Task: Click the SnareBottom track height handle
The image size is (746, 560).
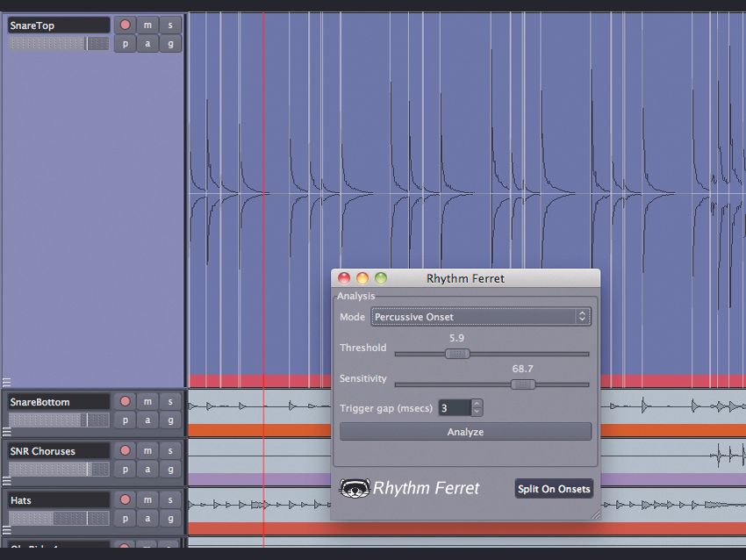Action: click(7, 432)
